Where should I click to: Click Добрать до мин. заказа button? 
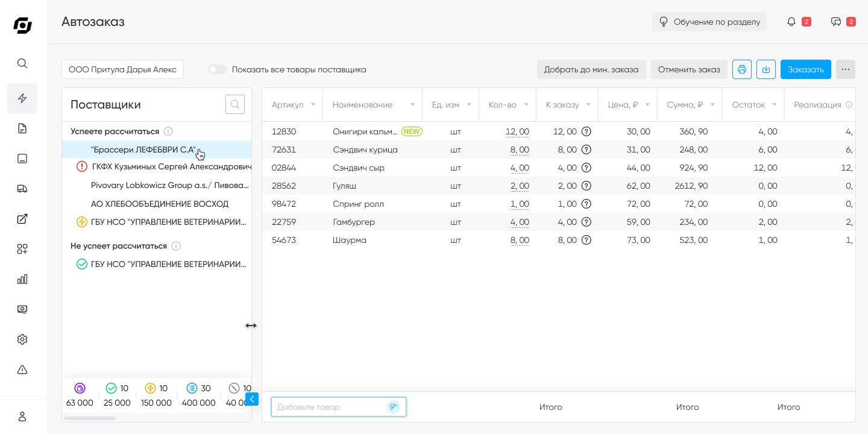point(591,69)
